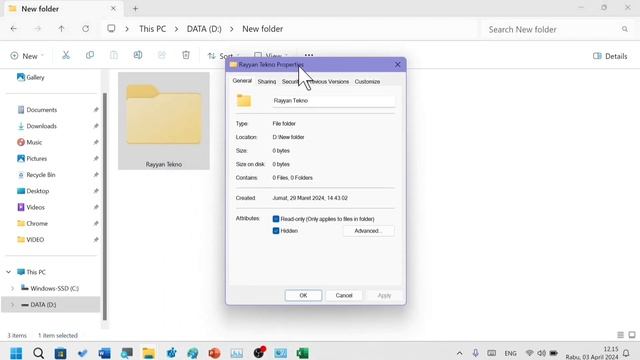640x360 pixels.
Task: Open the New dropdown menu
Action: [x=27, y=56]
